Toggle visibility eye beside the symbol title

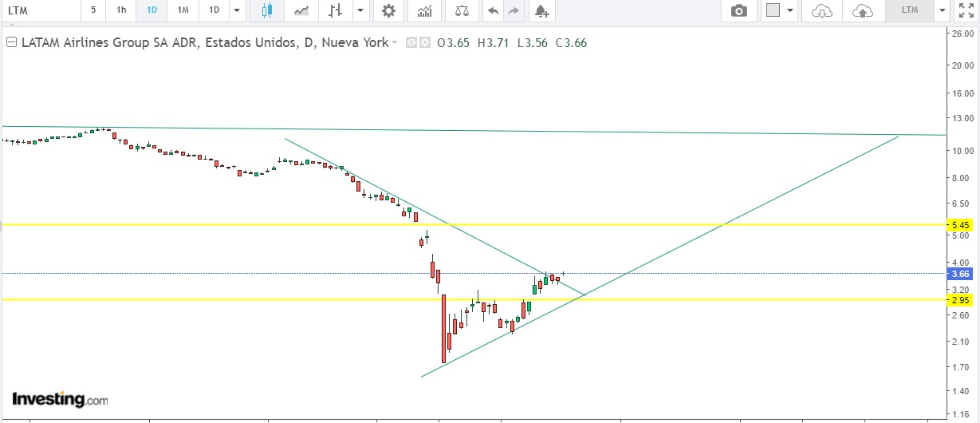click(x=411, y=43)
